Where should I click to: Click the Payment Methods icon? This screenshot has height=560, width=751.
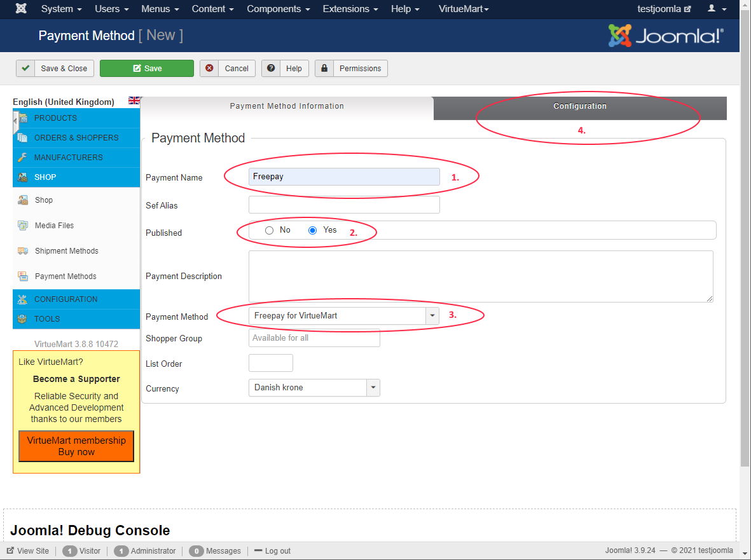22,276
